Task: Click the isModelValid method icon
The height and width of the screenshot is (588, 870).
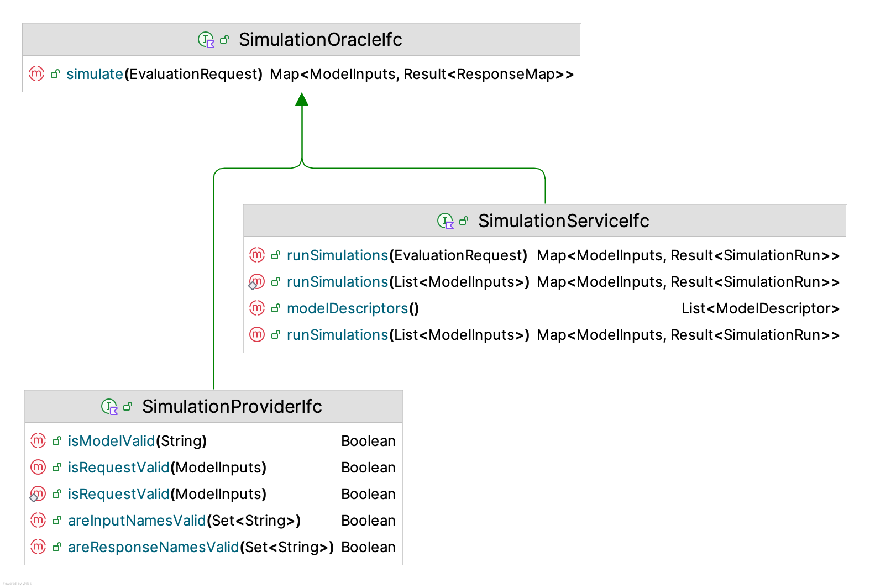Action: [x=38, y=440]
